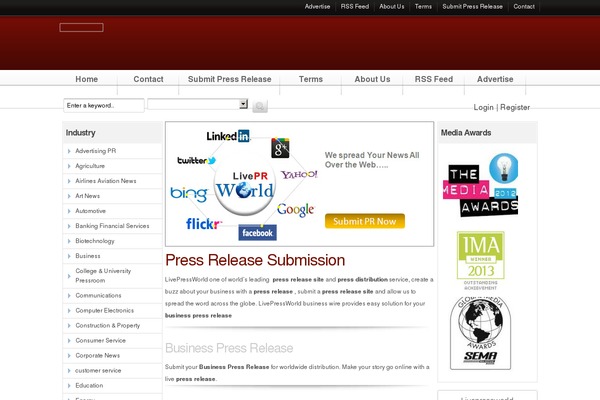Select Banking Financial Services category

click(x=112, y=226)
